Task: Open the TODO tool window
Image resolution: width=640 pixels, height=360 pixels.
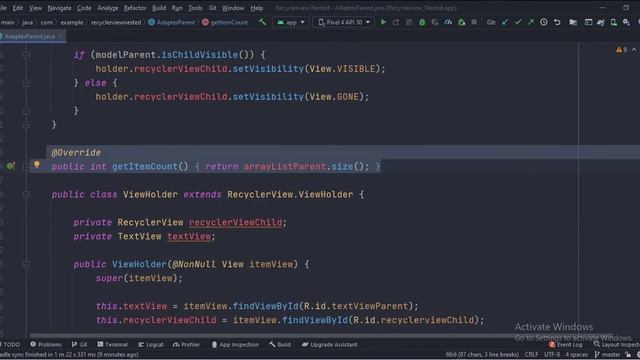Action: (x=10, y=344)
